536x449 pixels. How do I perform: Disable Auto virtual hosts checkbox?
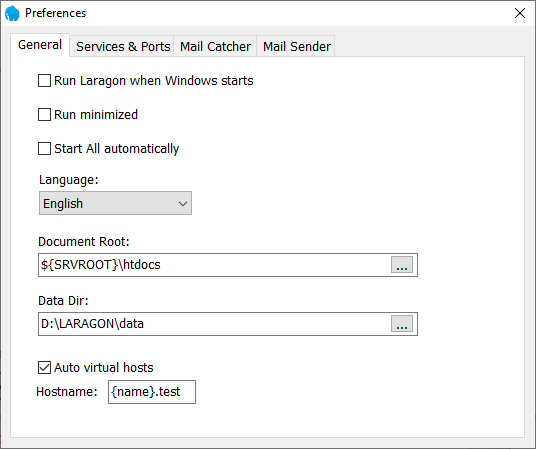pyautogui.click(x=44, y=368)
